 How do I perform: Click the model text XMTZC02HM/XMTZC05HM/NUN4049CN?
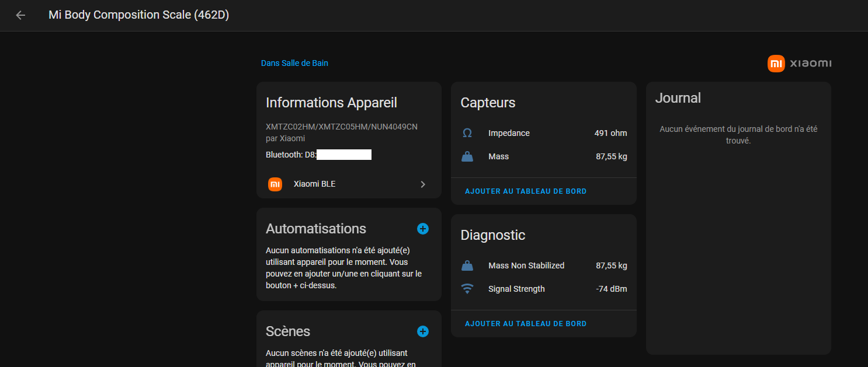(342, 127)
